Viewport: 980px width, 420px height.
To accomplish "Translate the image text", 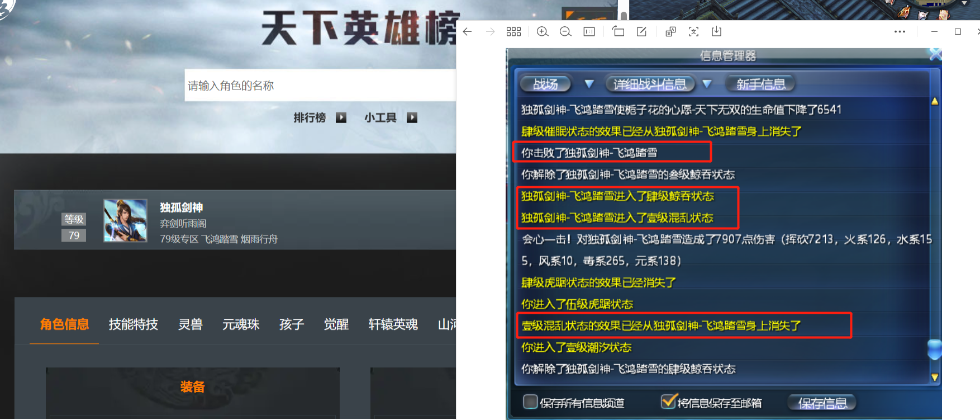I will click(x=670, y=32).
